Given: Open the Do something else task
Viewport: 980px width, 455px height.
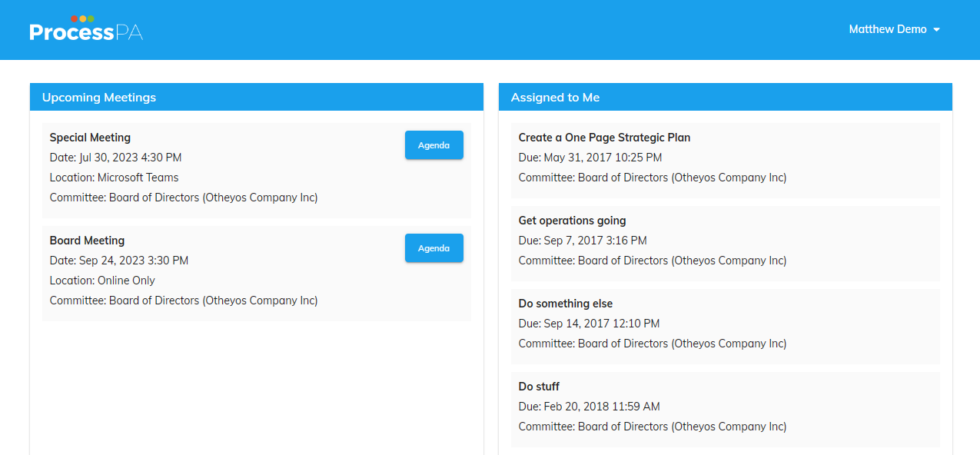Looking at the screenshot, I should click(565, 304).
